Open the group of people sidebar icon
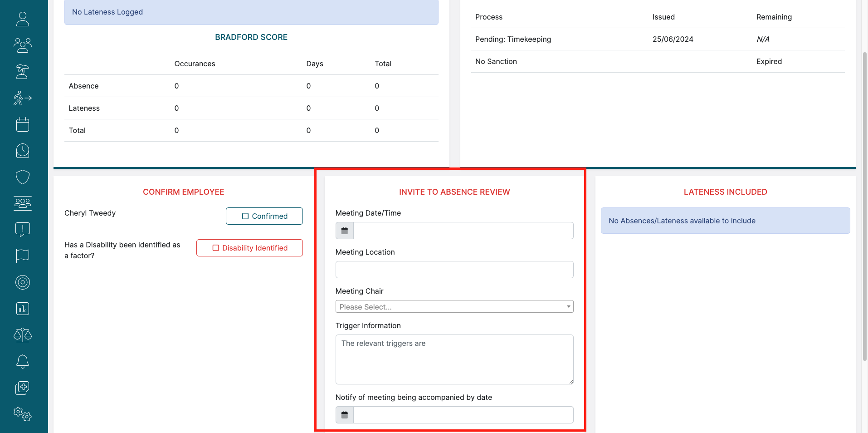 pos(23,45)
